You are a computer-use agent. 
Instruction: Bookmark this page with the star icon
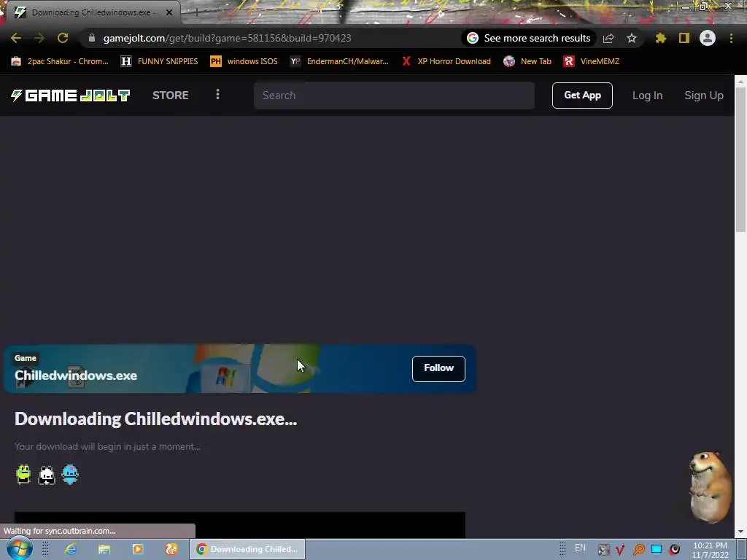[632, 38]
